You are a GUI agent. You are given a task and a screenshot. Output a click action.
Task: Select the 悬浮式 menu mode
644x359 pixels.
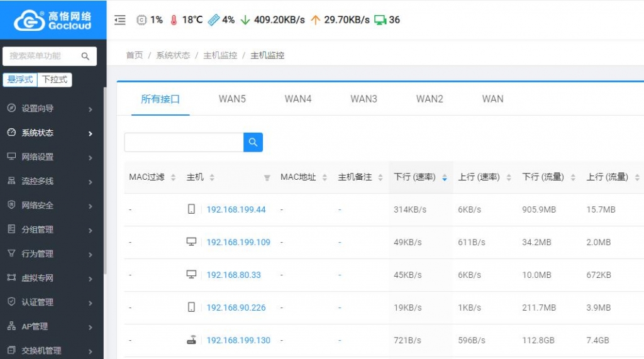click(20, 80)
